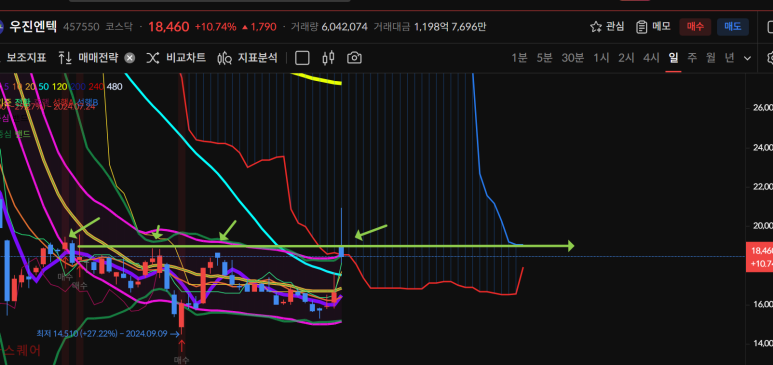
Task: Open the 메모 notepad for this stock
Action: (653, 27)
